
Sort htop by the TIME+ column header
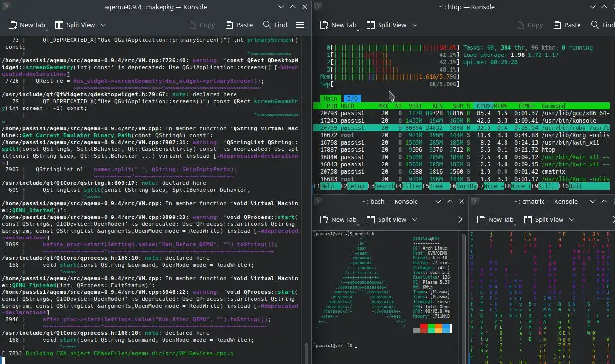(526, 106)
